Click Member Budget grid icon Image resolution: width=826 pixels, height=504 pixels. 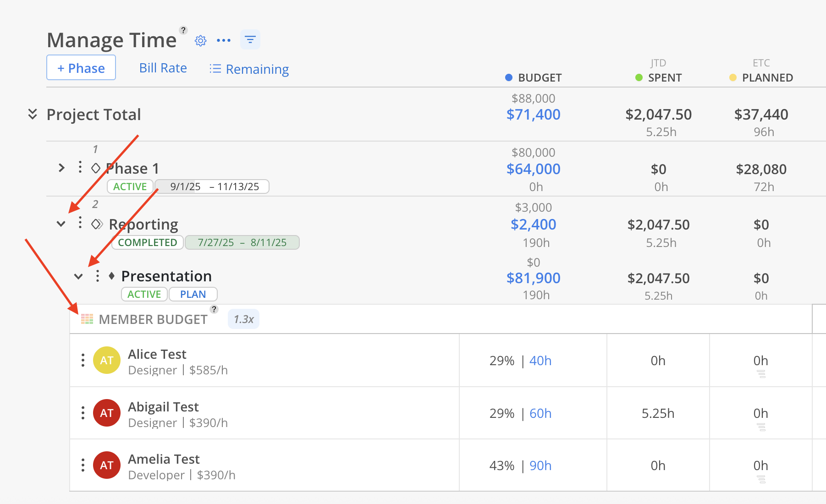[x=87, y=319]
